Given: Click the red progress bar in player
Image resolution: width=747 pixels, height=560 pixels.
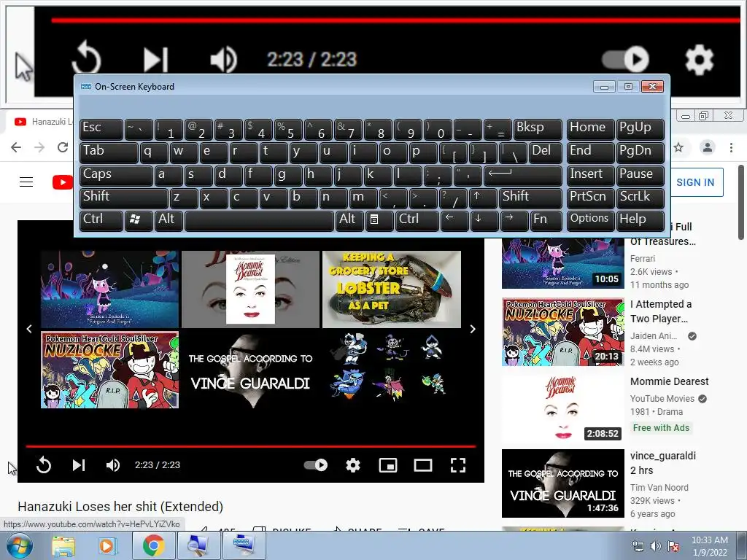Looking at the screenshot, I should tap(251, 446).
